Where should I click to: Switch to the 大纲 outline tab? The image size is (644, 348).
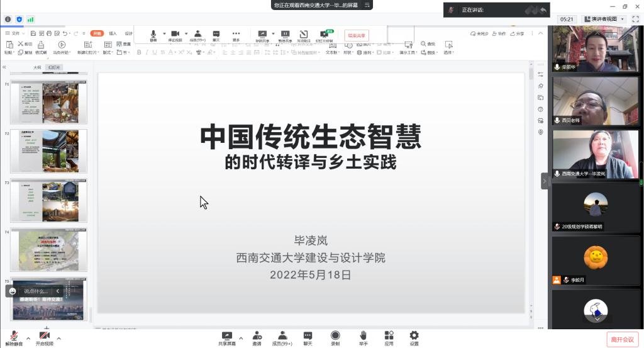[37, 67]
